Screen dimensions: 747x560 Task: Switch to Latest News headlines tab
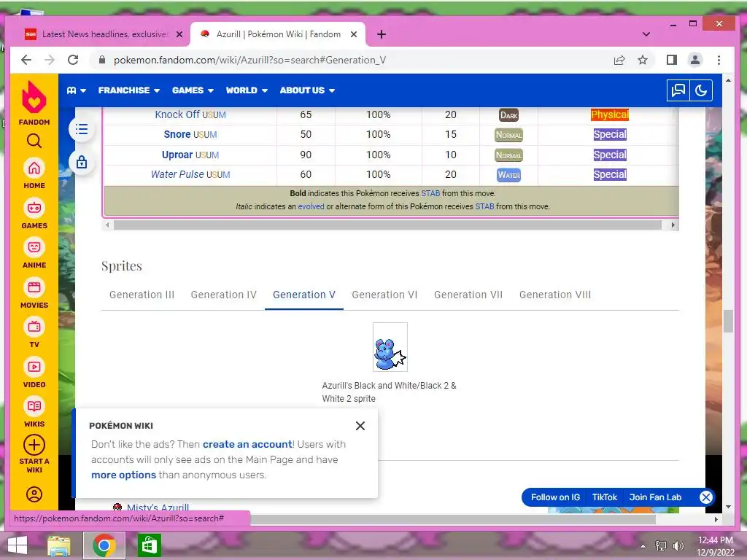pos(104,34)
